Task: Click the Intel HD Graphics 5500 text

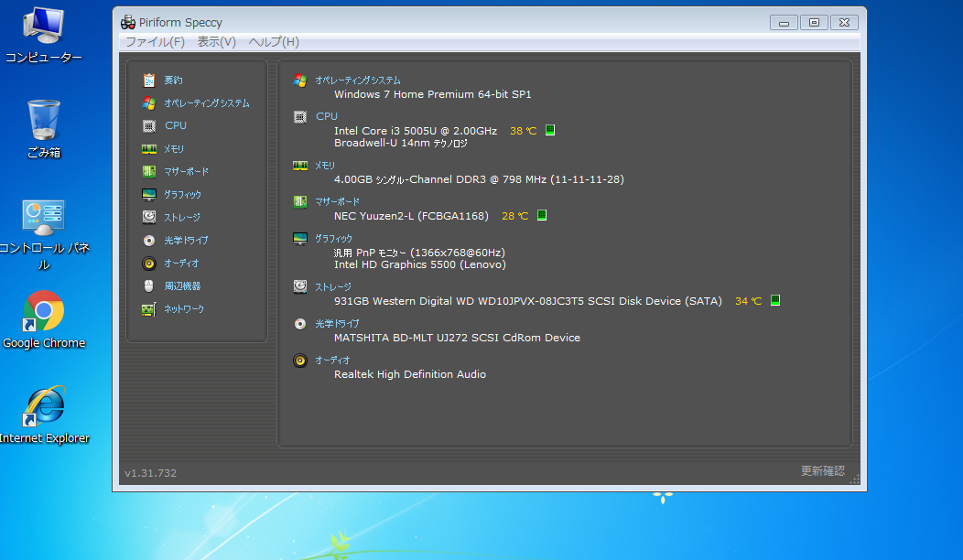Action: pos(420,264)
